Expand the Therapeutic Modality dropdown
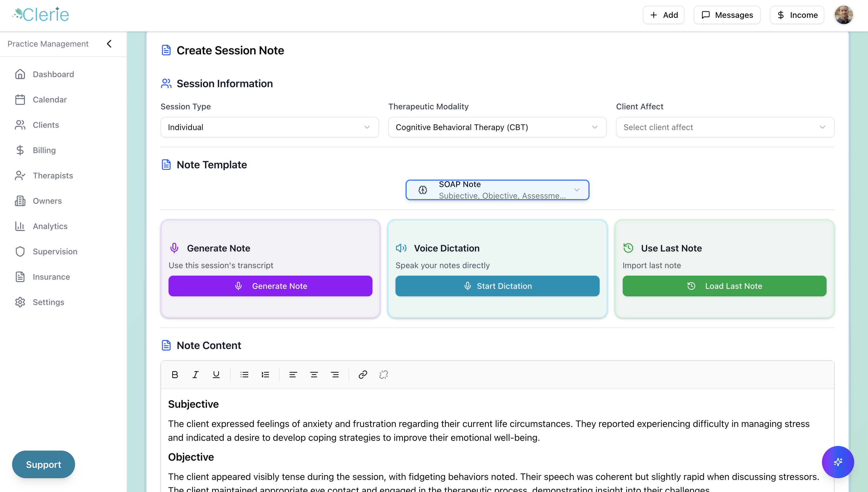 [497, 127]
